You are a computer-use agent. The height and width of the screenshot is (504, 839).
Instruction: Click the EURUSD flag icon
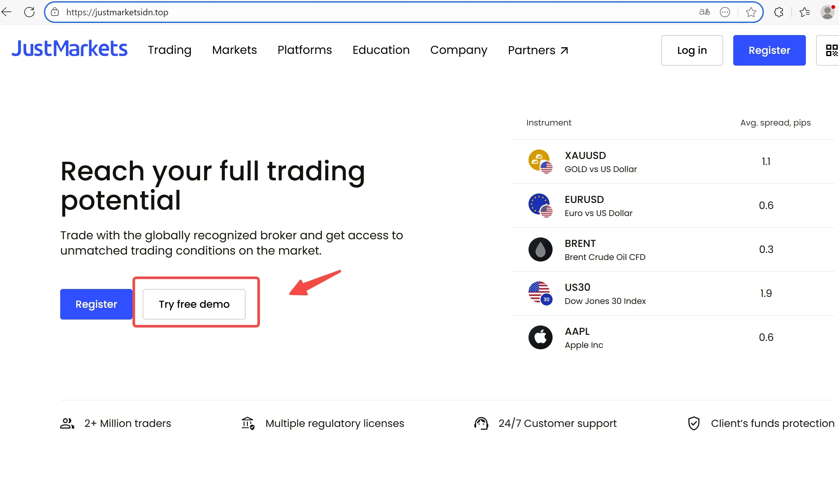pos(540,205)
